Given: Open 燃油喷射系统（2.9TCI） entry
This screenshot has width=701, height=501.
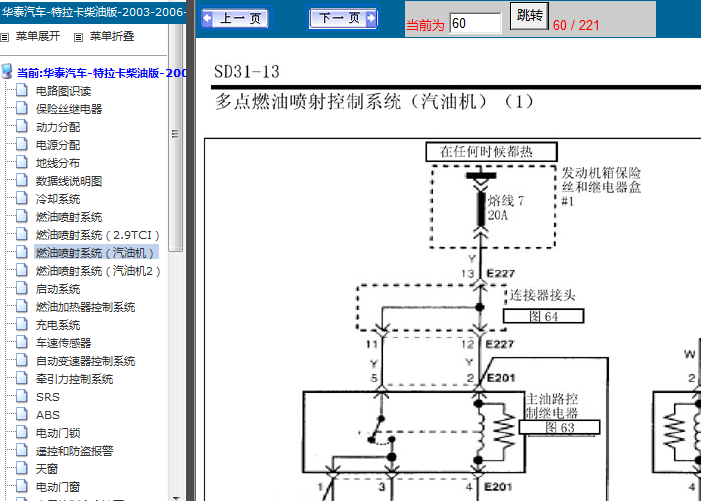Looking at the screenshot, I should point(97,235).
